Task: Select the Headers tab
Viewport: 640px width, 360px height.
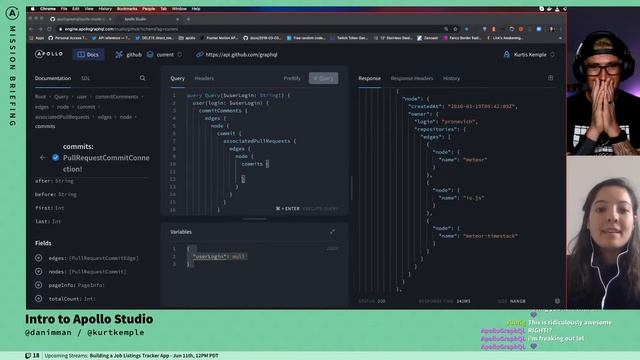Action: (204, 78)
